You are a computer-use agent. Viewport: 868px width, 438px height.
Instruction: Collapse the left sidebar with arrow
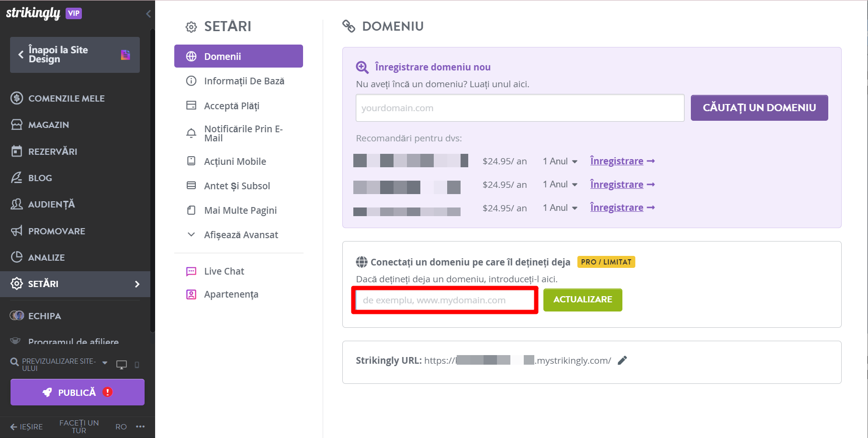pyautogui.click(x=148, y=14)
